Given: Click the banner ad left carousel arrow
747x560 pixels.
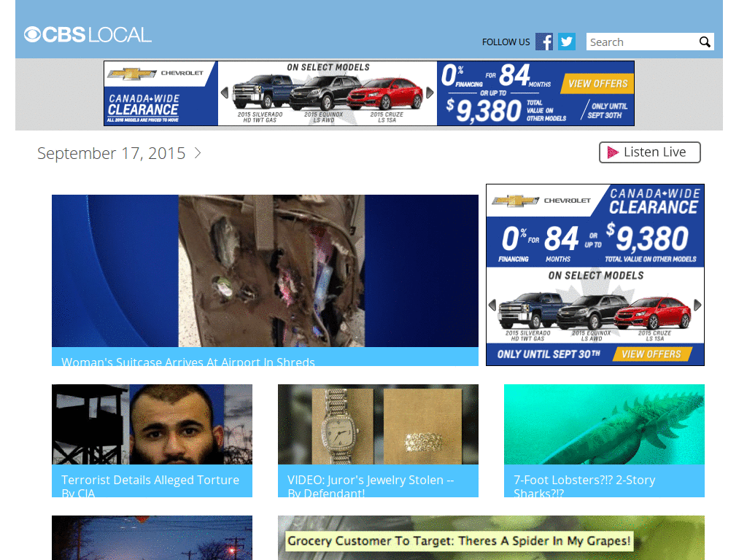Looking at the screenshot, I should 225,93.
